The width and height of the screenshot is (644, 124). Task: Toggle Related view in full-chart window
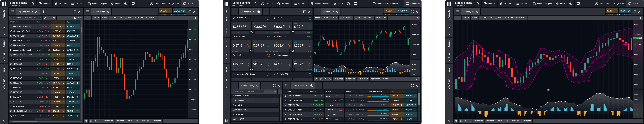click(x=521, y=18)
